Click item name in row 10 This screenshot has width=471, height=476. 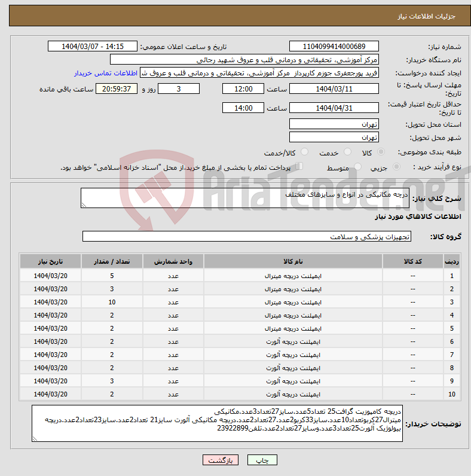pyautogui.click(x=293, y=394)
